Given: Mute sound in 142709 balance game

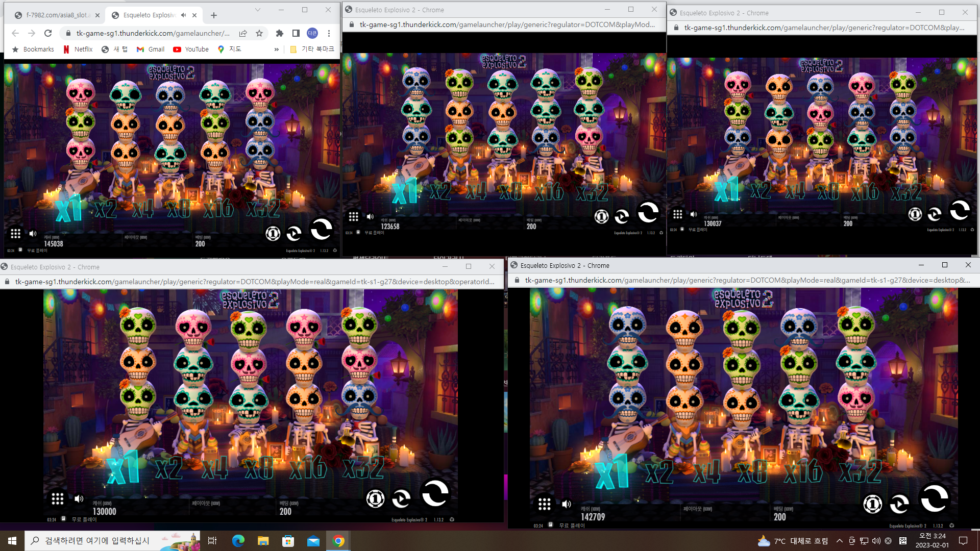Looking at the screenshot, I should coord(567,505).
